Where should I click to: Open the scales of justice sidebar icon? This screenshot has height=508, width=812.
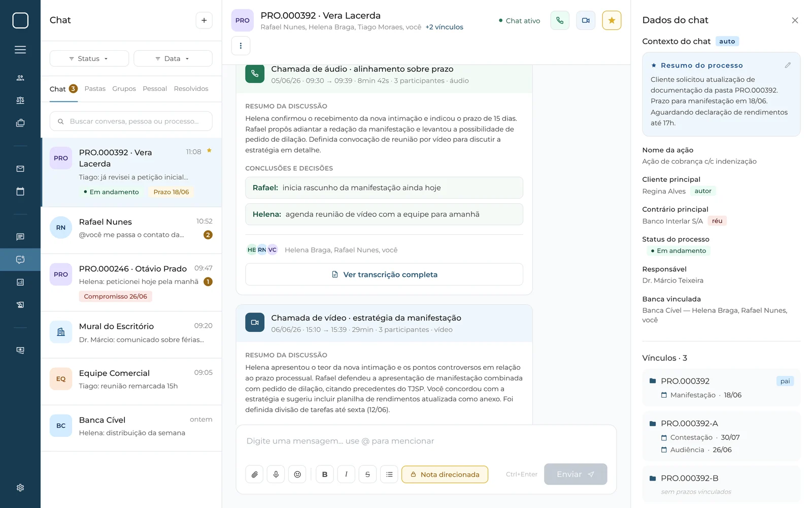pyautogui.click(x=20, y=101)
